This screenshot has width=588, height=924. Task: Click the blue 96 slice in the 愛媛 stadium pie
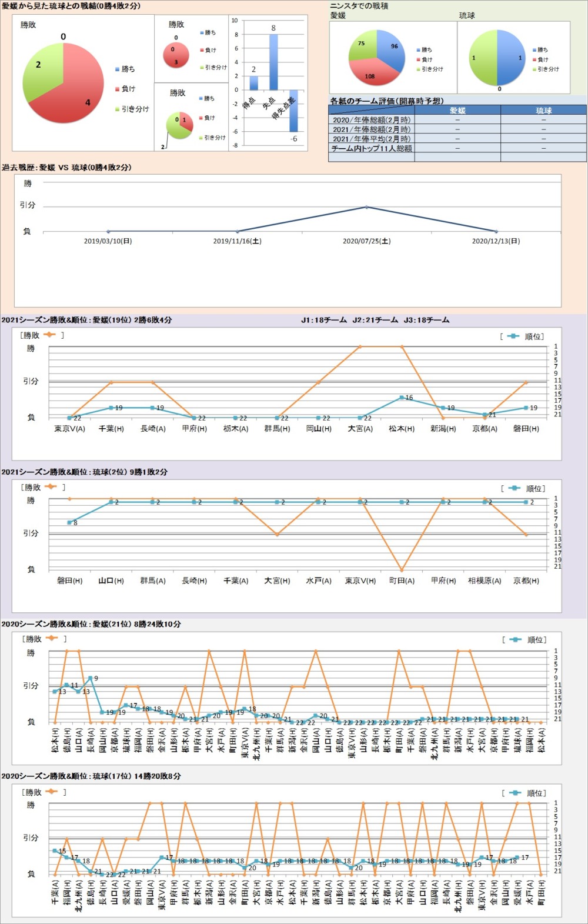pos(390,50)
